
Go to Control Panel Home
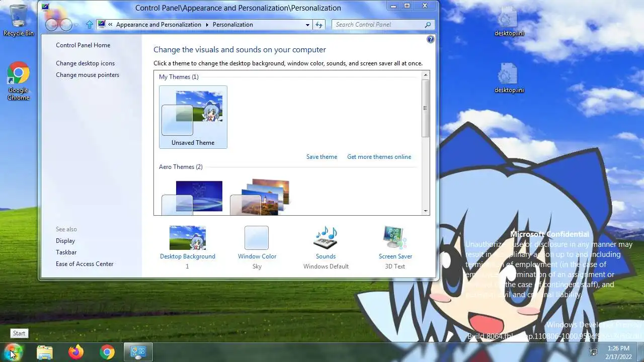83,45
